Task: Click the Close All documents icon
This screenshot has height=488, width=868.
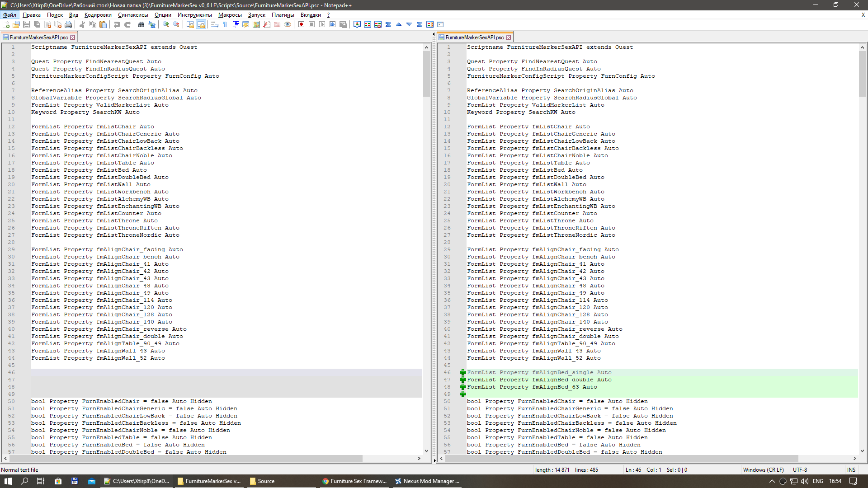Action: coord(58,24)
